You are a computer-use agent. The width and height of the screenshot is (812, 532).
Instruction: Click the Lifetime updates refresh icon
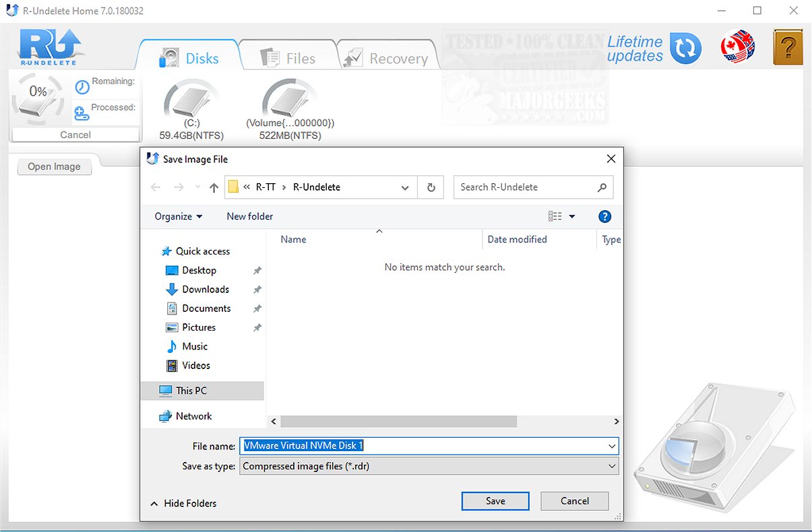click(687, 48)
